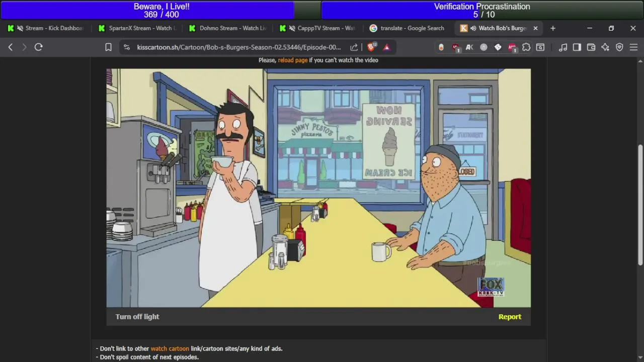Click the yellow Report link
The width and height of the screenshot is (644, 362).
pos(510,317)
